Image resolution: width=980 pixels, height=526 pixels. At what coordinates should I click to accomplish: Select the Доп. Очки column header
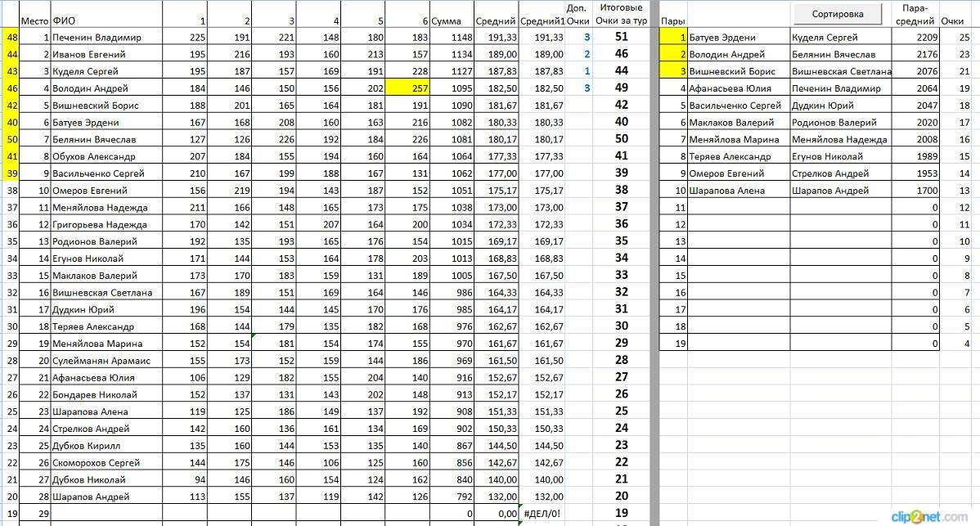point(578,14)
